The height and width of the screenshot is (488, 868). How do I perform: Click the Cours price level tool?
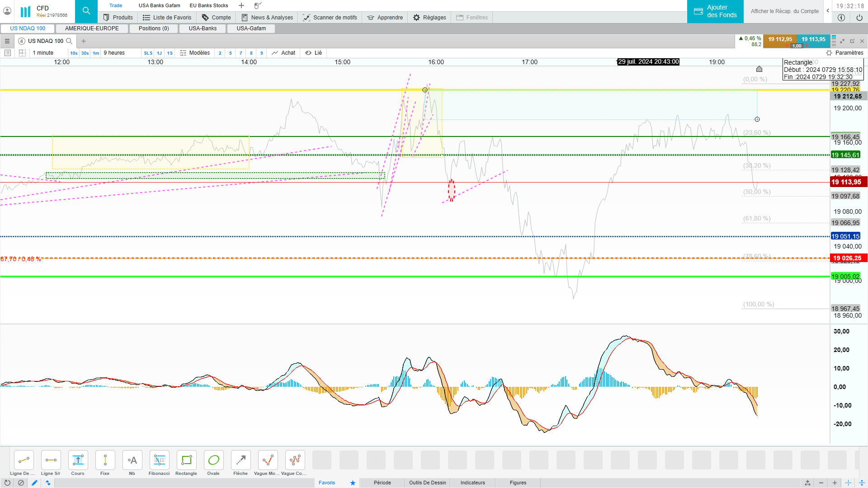click(78, 460)
